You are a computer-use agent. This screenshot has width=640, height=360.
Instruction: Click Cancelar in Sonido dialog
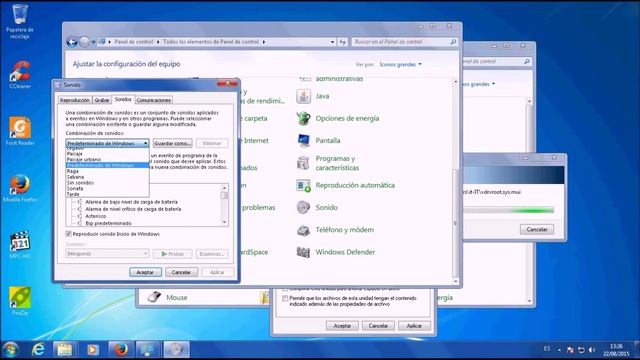pos(181,272)
